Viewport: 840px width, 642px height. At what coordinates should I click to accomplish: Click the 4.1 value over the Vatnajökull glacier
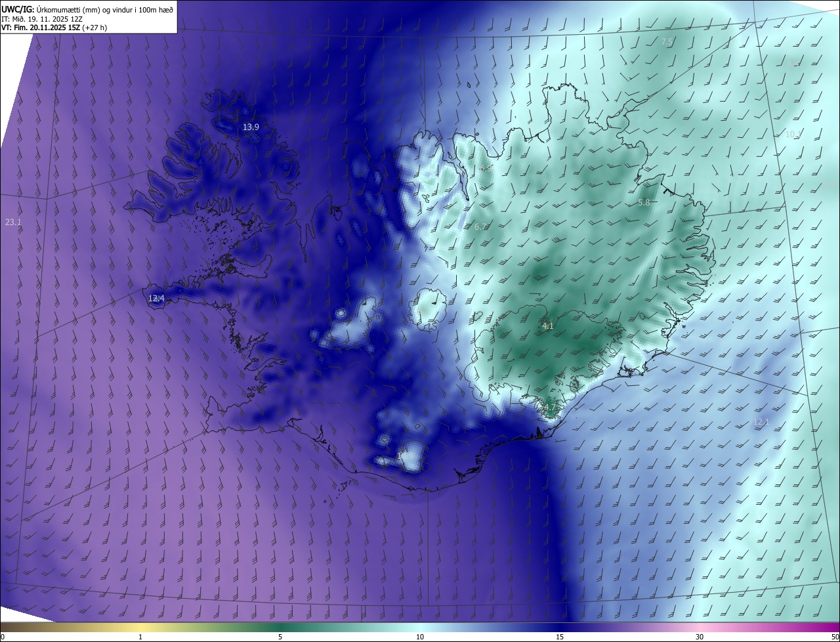click(548, 326)
